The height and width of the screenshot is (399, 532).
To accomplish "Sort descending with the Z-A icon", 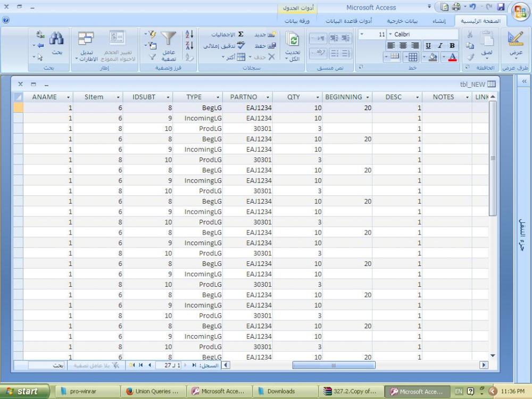I will pyautogui.click(x=187, y=46).
